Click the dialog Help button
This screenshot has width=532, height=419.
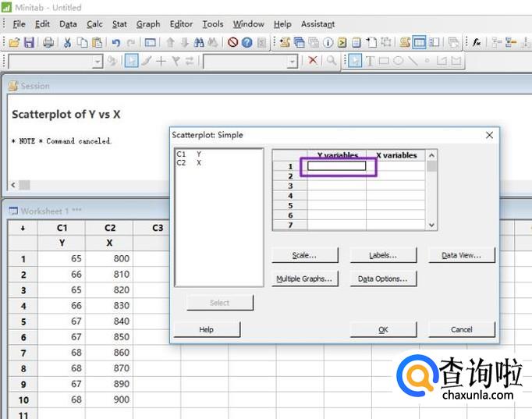[207, 330]
